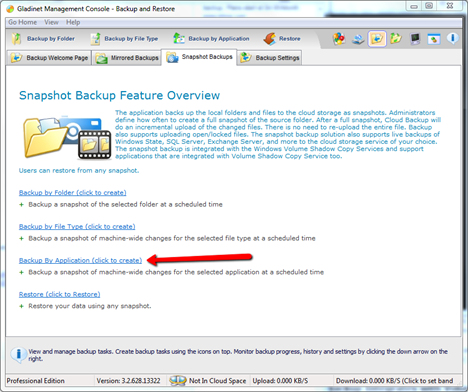The width and height of the screenshot is (468, 392).
Task: Click the Restore toolbar icon
Action: point(269,39)
